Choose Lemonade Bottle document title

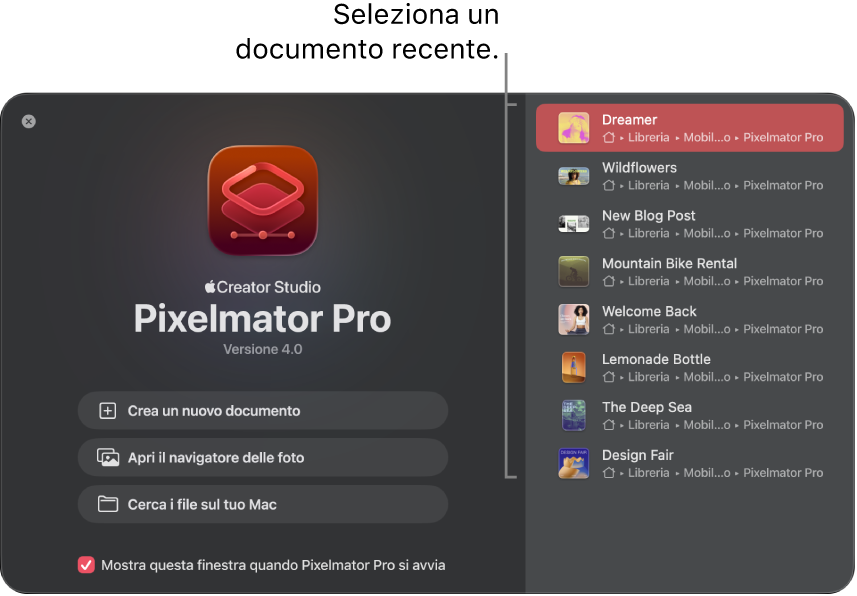tap(656, 359)
